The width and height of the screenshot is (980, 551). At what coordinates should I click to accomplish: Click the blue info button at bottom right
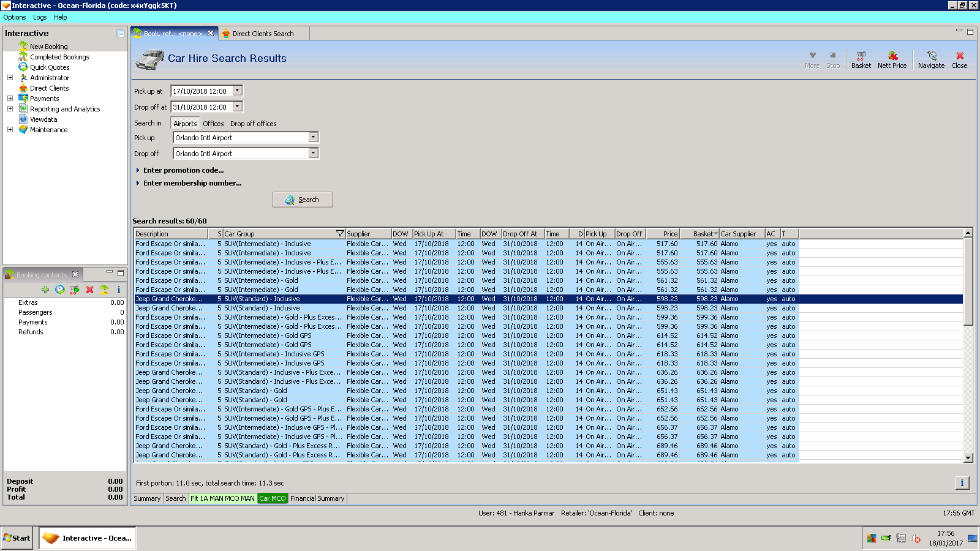(962, 483)
